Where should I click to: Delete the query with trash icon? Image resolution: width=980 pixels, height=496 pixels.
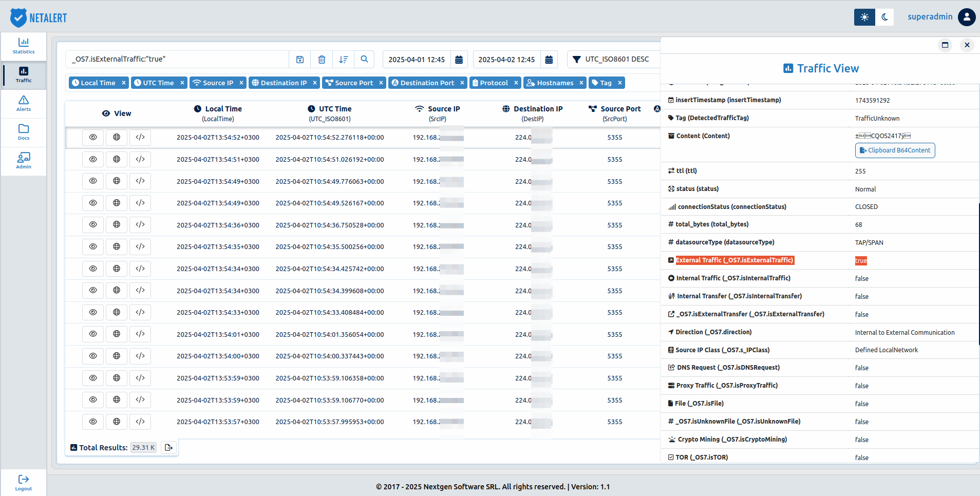click(322, 60)
